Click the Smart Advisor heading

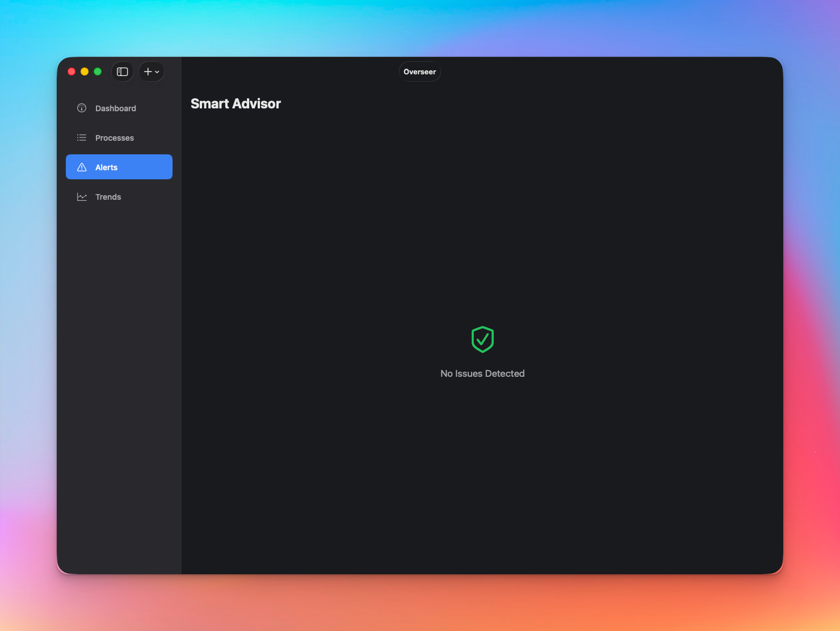[x=236, y=104]
